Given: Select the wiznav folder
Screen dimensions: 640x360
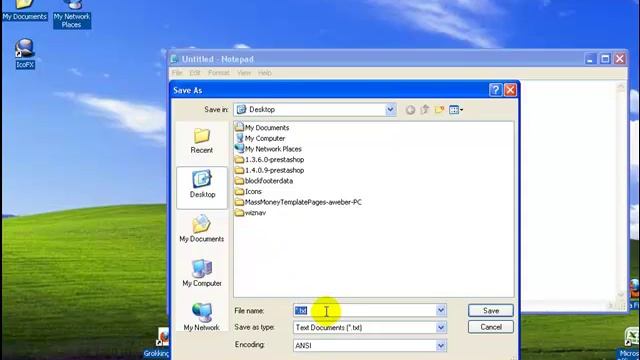Looking at the screenshot, I should pyautogui.click(x=250, y=212).
